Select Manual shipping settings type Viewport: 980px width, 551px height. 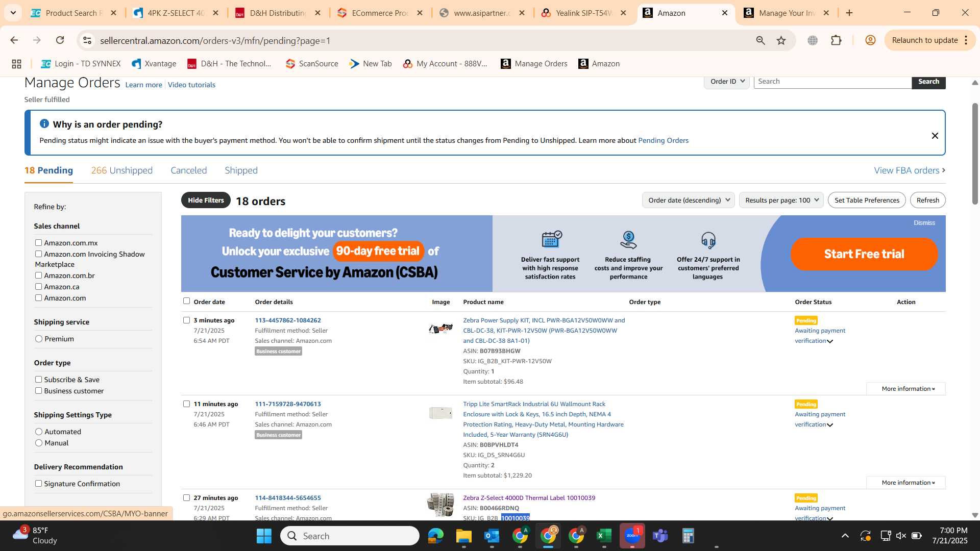(39, 443)
